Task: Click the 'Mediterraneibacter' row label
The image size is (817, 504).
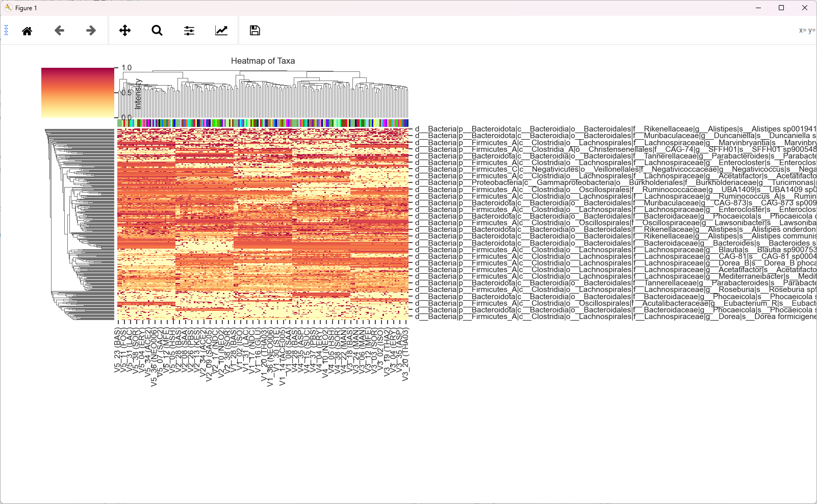Action: tap(616, 276)
